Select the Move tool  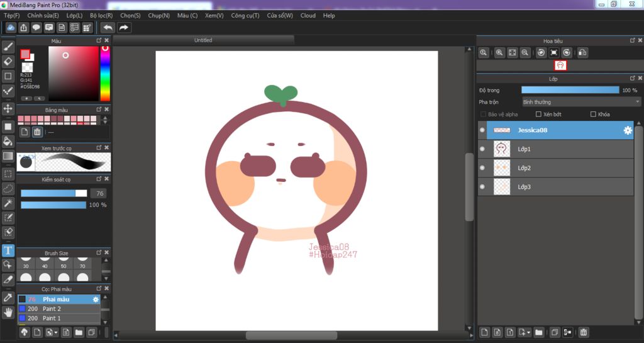click(x=8, y=108)
